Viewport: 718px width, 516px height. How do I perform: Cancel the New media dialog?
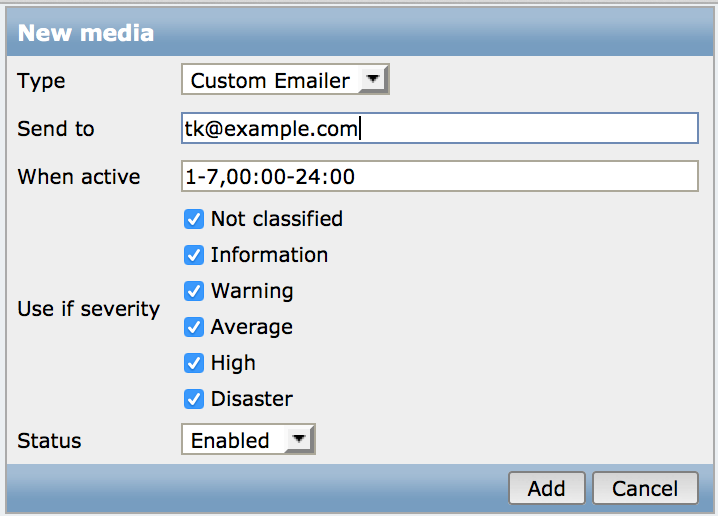pyautogui.click(x=645, y=488)
